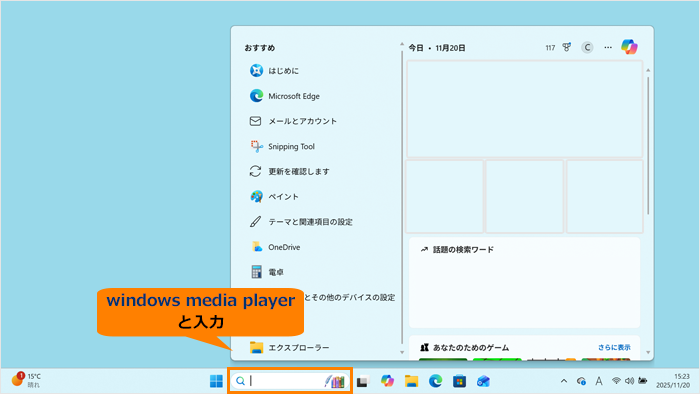Open the Outlook mail taskbar icon
Screen dimensions: 700x394
tap(483, 381)
